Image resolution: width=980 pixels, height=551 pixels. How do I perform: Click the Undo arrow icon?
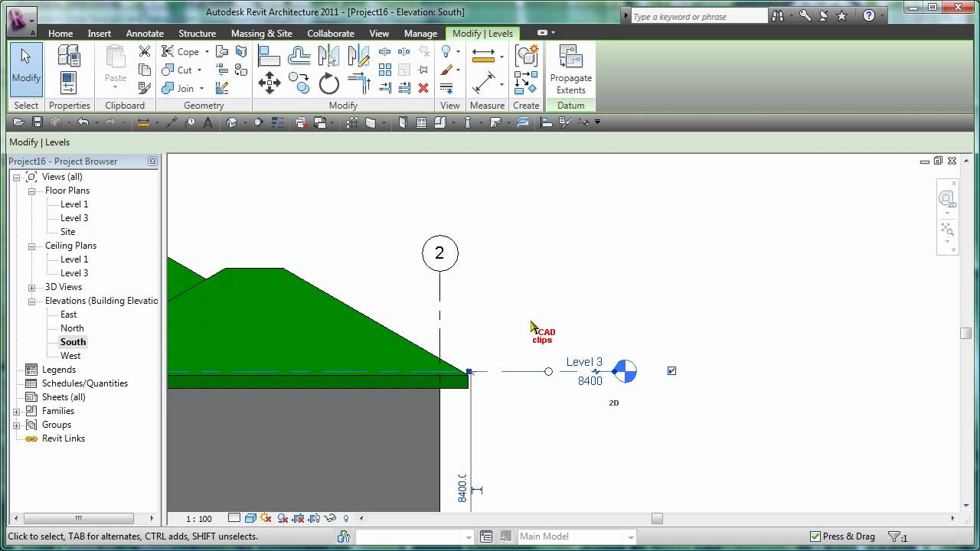[82, 122]
